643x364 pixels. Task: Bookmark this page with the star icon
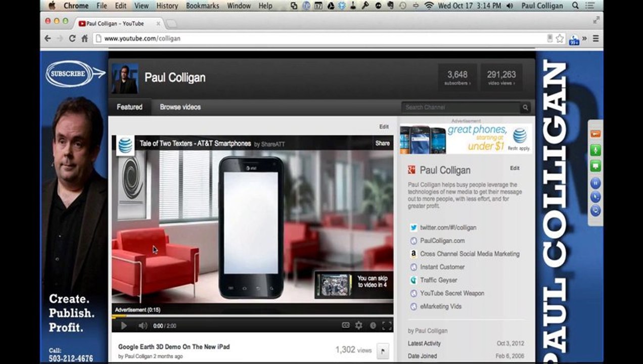[560, 38]
